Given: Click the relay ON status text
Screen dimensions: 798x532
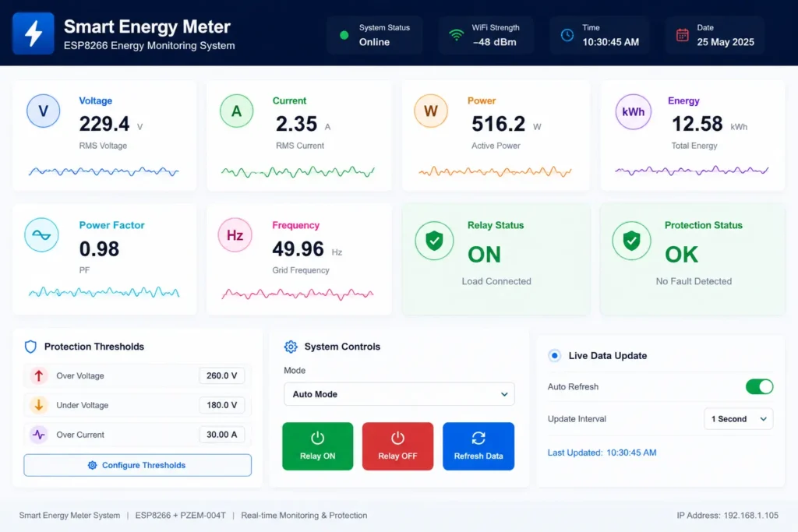Looking at the screenshot, I should pos(484,254).
